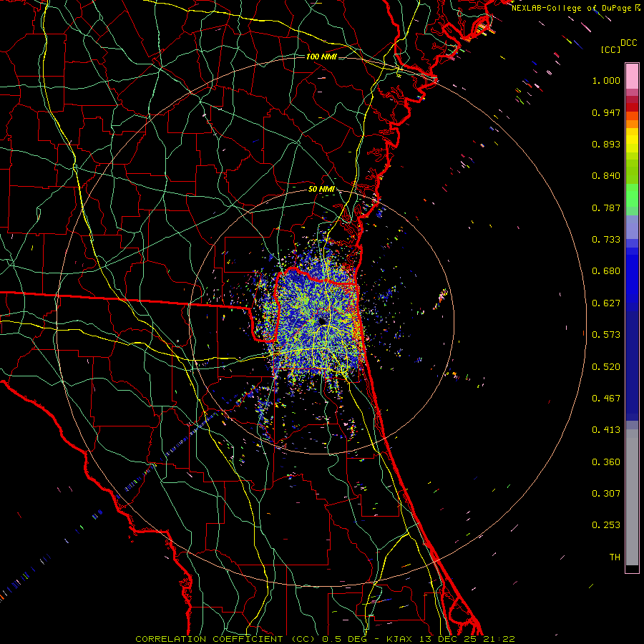Click the 50 NMI range ring label
The width and height of the screenshot is (644, 644).
click(x=321, y=190)
